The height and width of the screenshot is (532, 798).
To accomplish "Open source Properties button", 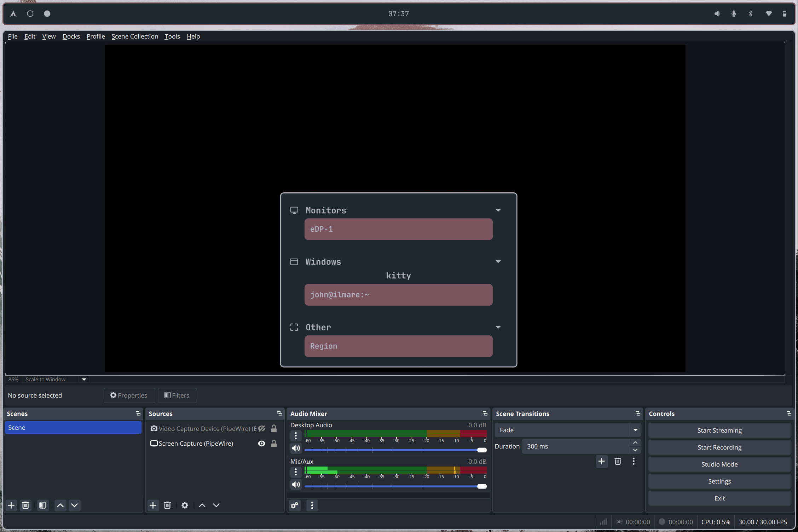I will click(129, 395).
